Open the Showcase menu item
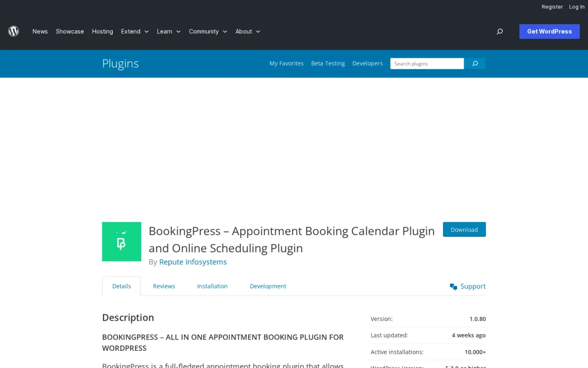Viewport: 588px width, 368px height. [x=70, y=31]
